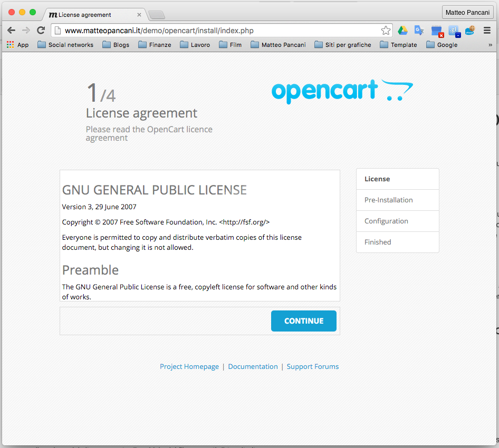
Task: Click the cookie extension icon
Action: pyautogui.click(x=471, y=31)
